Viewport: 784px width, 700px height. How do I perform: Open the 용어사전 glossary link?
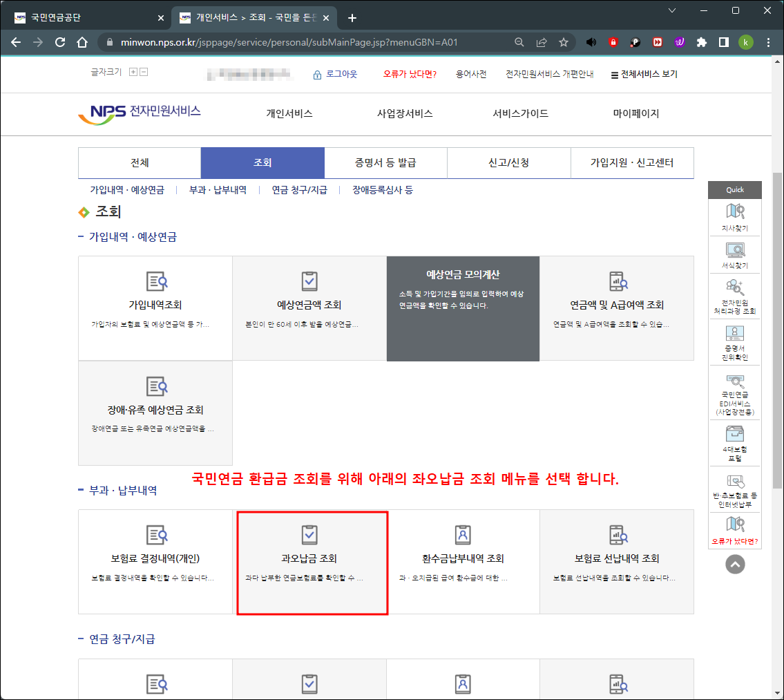(x=471, y=74)
